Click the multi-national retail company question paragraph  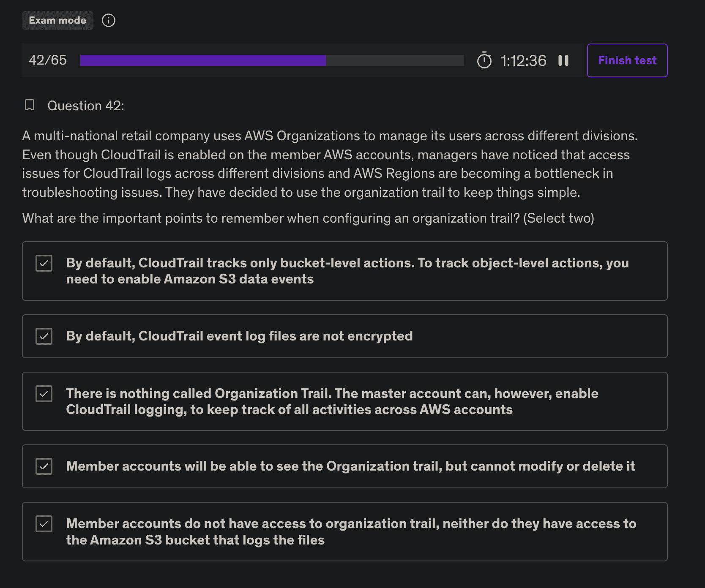pos(330,164)
